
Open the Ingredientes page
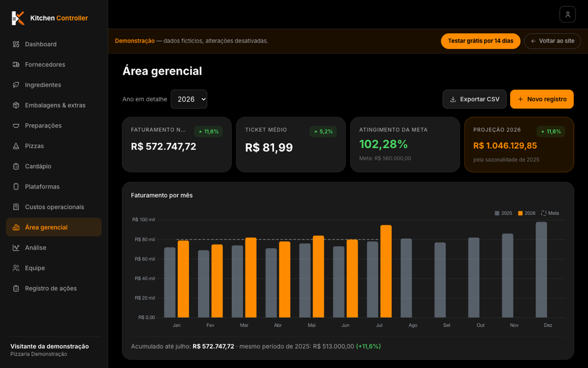pyautogui.click(x=53, y=85)
